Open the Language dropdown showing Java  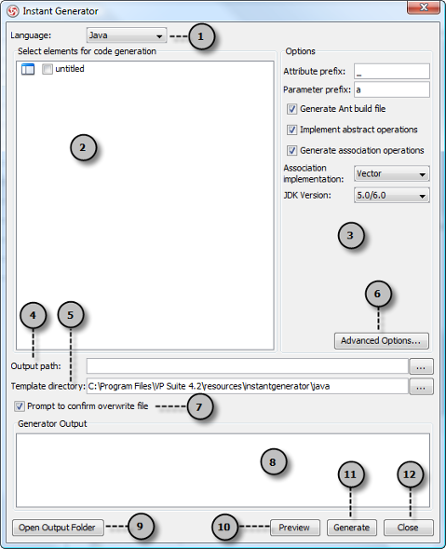[127, 35]
